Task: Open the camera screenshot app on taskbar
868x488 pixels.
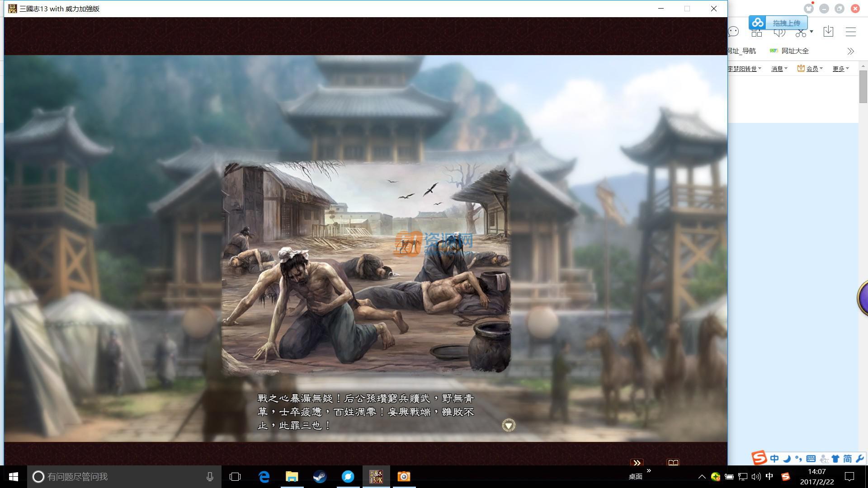Action: (404, 477)
